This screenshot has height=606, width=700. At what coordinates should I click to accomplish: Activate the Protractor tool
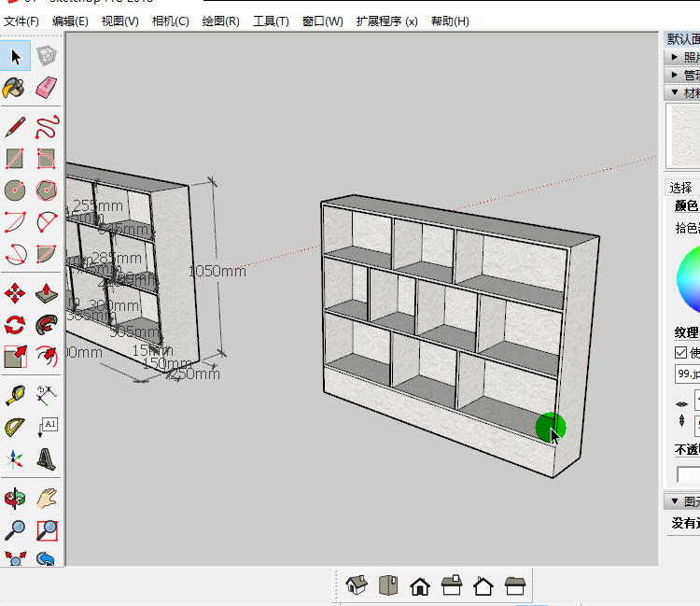15,428
